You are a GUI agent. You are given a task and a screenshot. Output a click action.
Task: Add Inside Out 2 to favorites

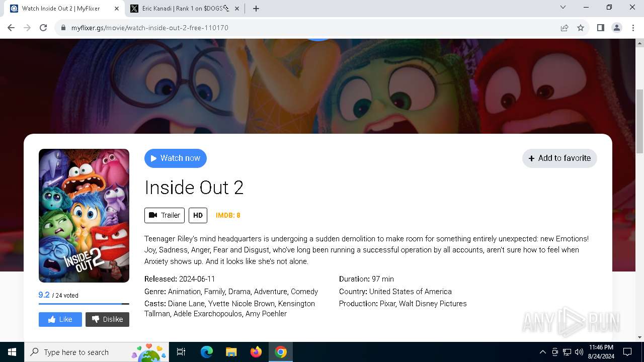click(559, 158)
